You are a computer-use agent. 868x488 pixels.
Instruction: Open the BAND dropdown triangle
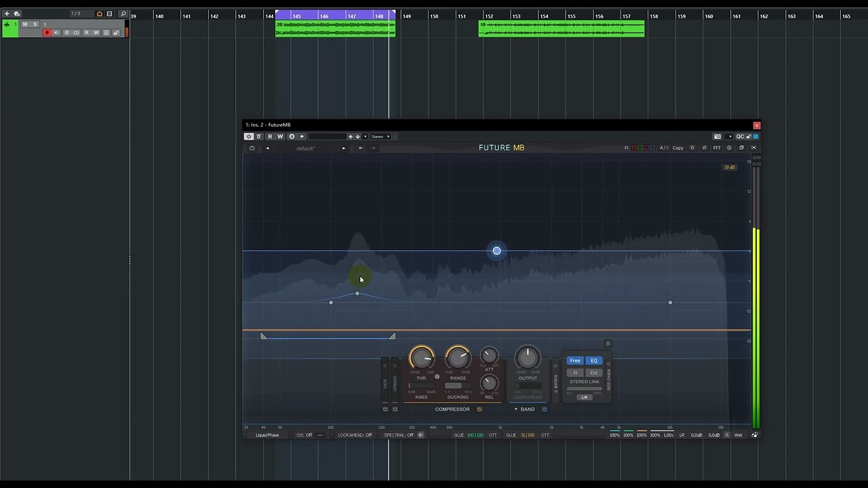[x=516, y=409]
